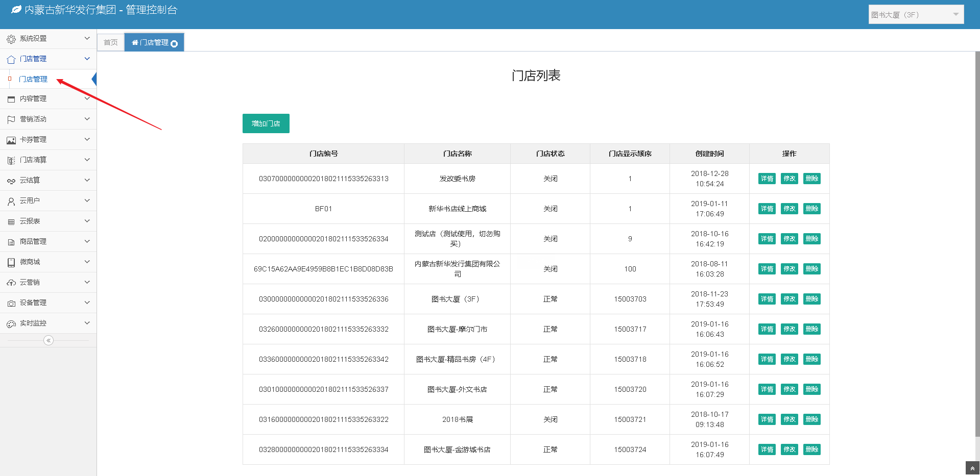This screenshot has width=980, height=476.
Task: Expand the 商品管理 menu chevron
Action: tap(87, 241)
